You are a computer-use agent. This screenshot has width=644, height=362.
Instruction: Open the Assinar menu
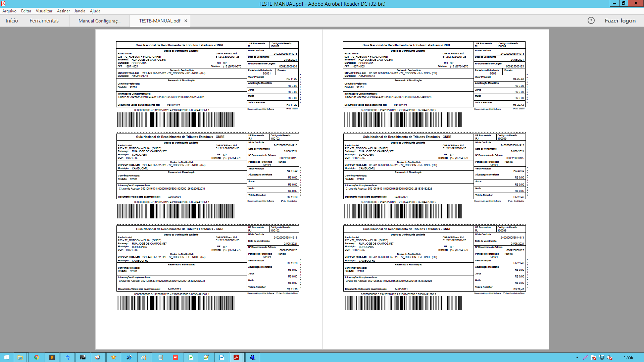point(63,11)
